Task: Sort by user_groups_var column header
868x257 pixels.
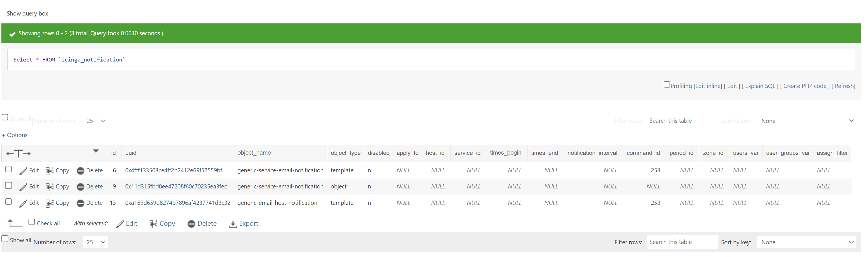Action: tap(788, 153)
